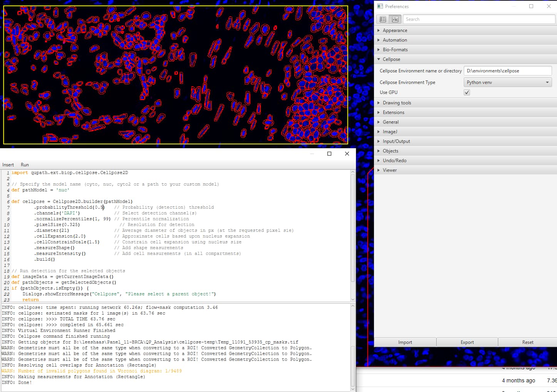
Task: Open the Run menu in the script editor
Action: (24, 164)
